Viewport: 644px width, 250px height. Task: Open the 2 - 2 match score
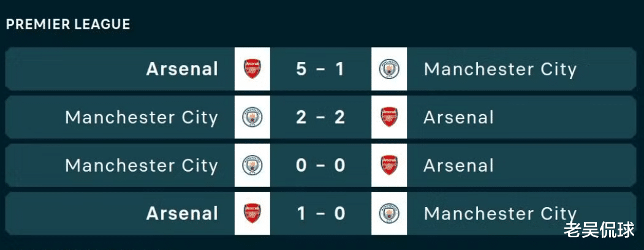pyautogui.click(x=320, y=117)
